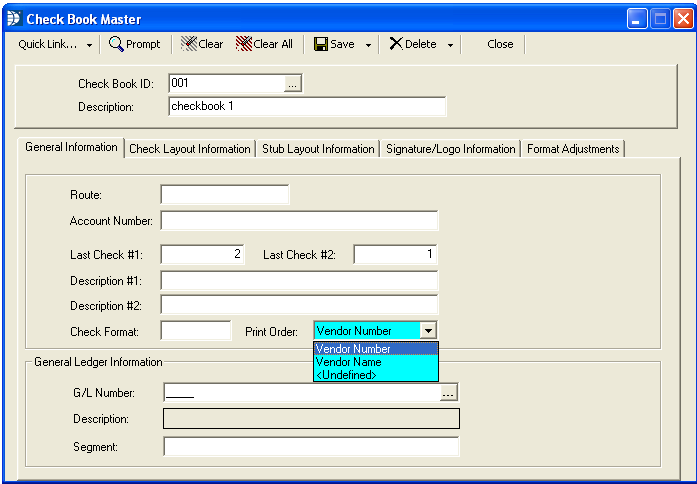
Task: Toggle the Print Order combo box arrow
Action: click(428, 331)
